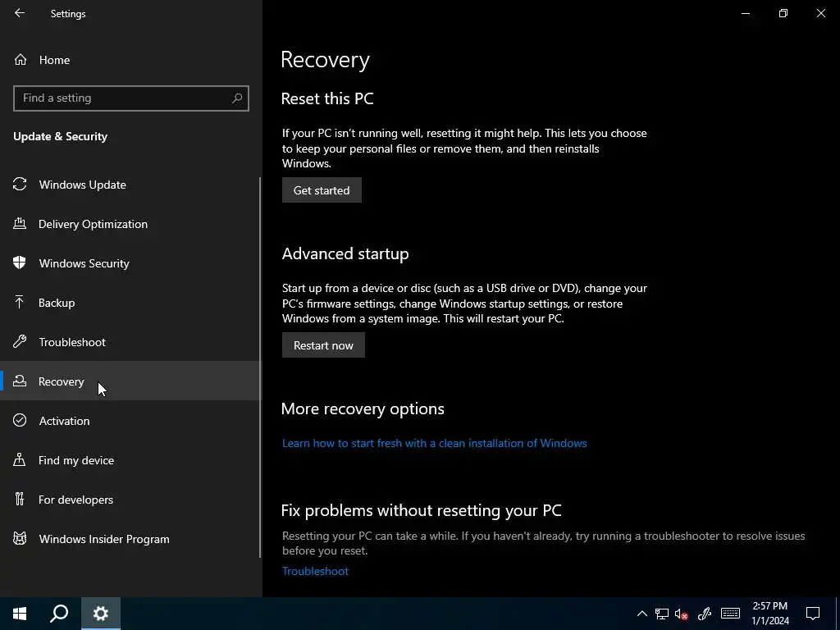Click the Troubleshoot link at bottom
The width and height of the screenshot is (840, 630).
pyautogui.click(x=315, y=571)
